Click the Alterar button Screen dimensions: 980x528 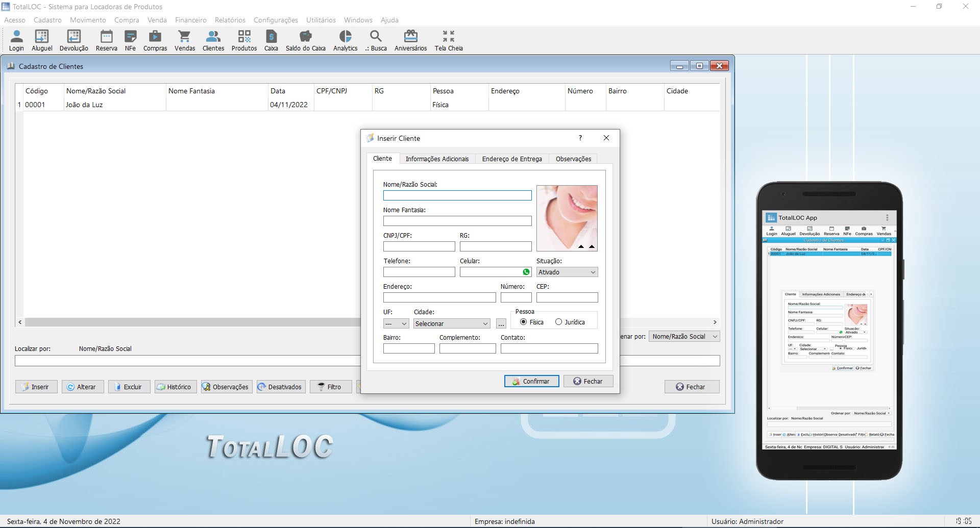coord(83,387)
